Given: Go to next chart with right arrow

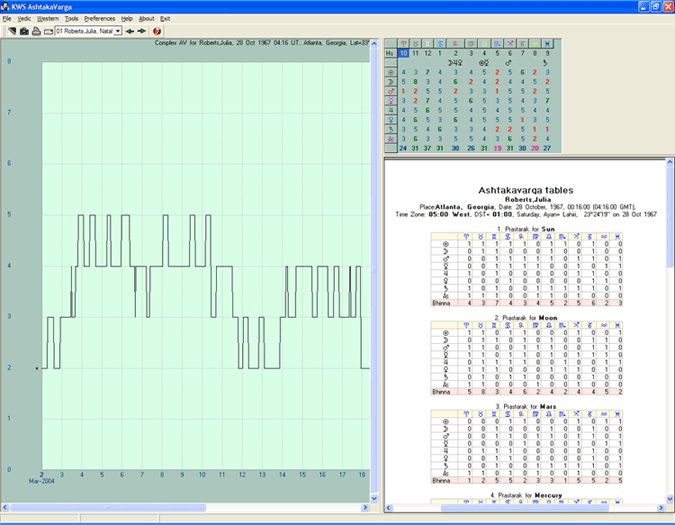Looking at the screenshot, I should (x=142, y=31).
